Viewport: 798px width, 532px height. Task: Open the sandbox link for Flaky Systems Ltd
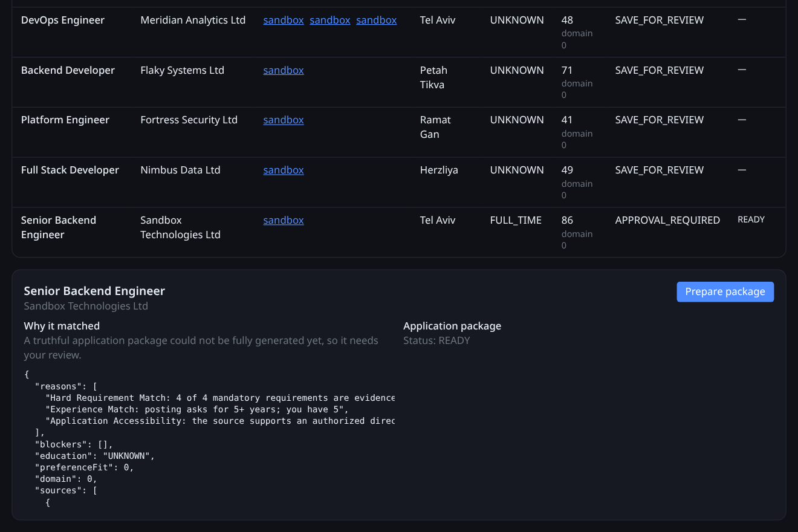284,70
